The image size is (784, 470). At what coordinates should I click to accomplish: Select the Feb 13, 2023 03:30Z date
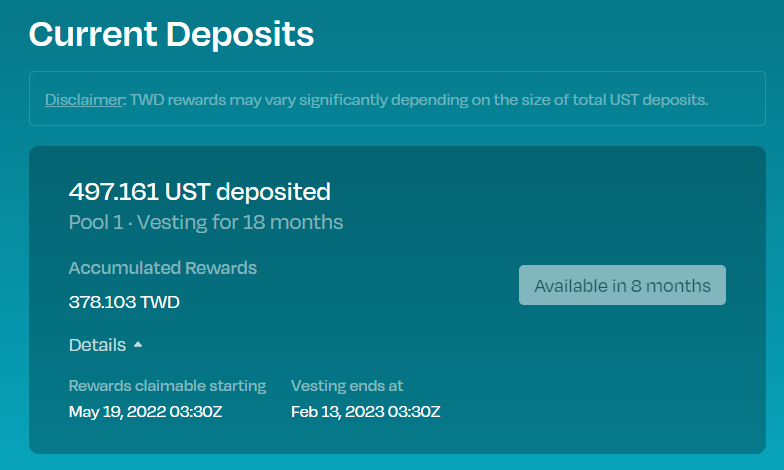coord(366,412)
